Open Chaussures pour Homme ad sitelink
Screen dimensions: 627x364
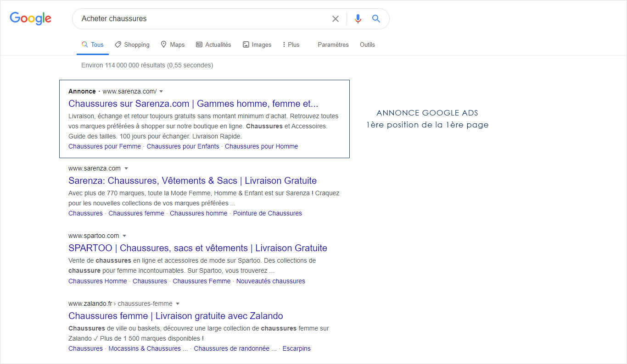(x=261, y=146)
